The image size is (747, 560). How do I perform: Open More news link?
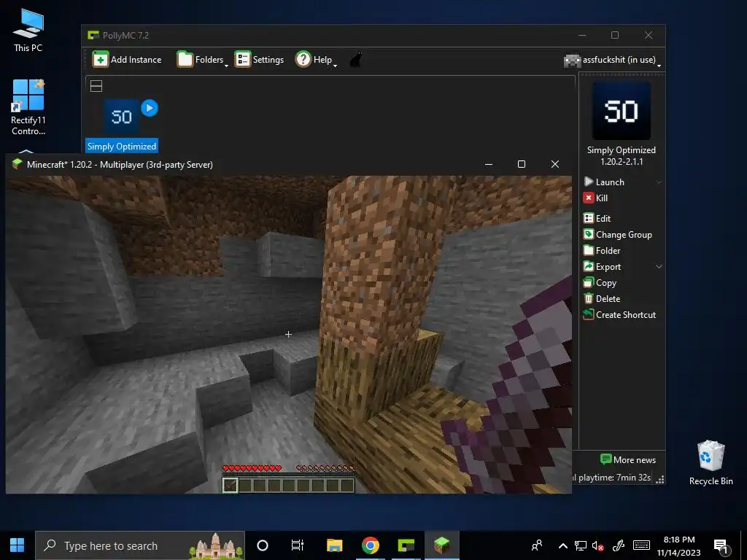pos(628,460)
